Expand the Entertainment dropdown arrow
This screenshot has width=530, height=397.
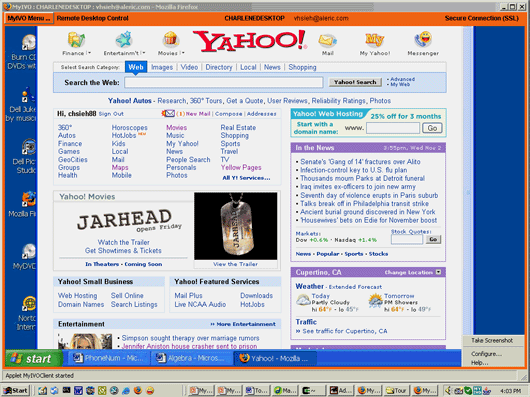pyautogui.click(x=143, y=53)
